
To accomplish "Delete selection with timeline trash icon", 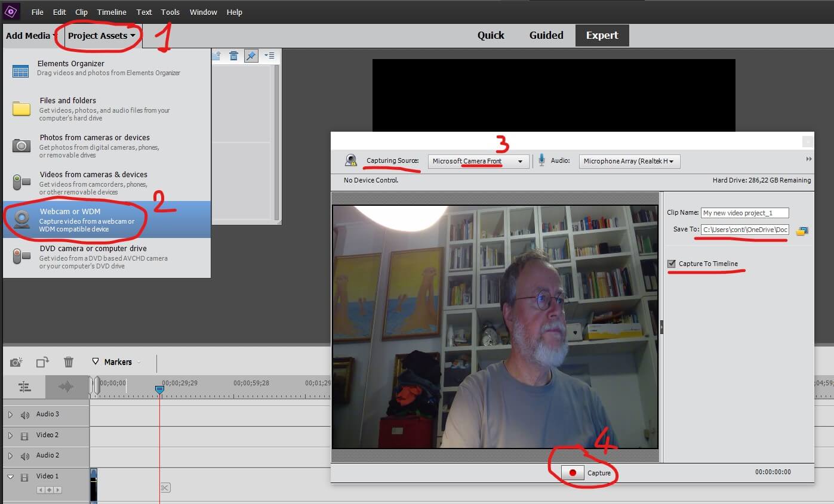I will [x=69, y=362].
